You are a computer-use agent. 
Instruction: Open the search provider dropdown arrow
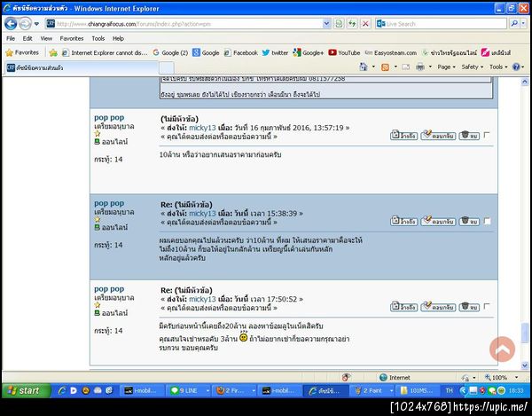tap(523, 24)
